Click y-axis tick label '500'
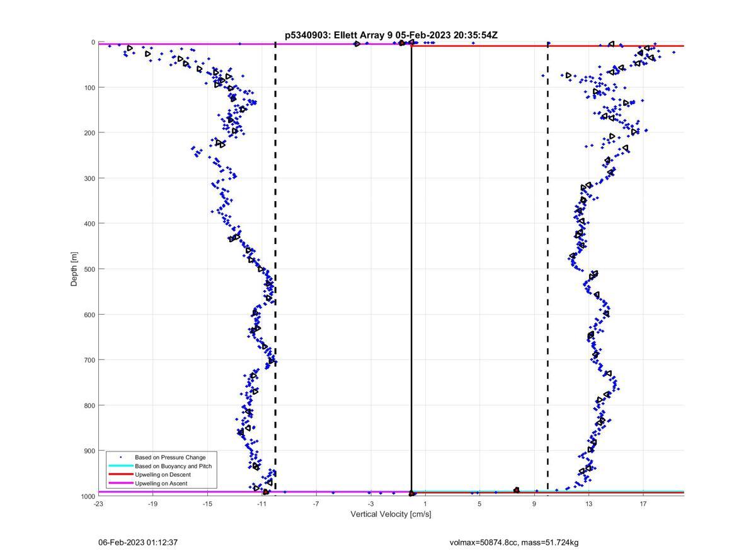 point(89,269)
